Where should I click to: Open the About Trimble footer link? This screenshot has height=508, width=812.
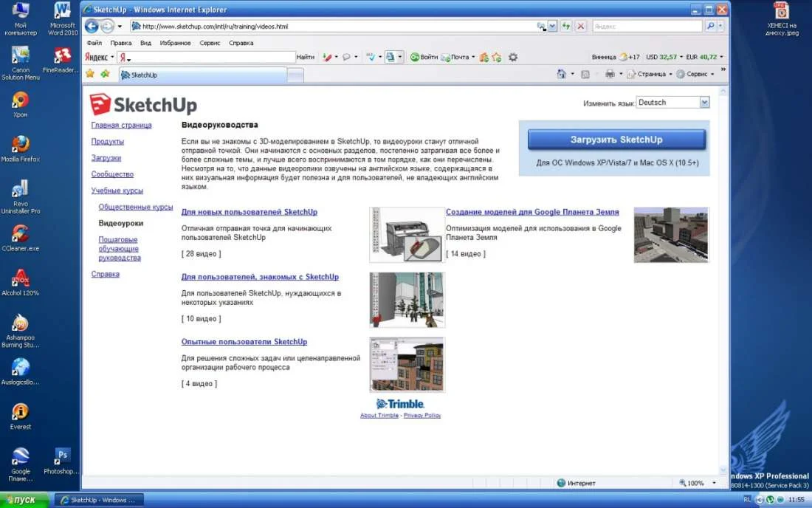(x=379, y=415)
